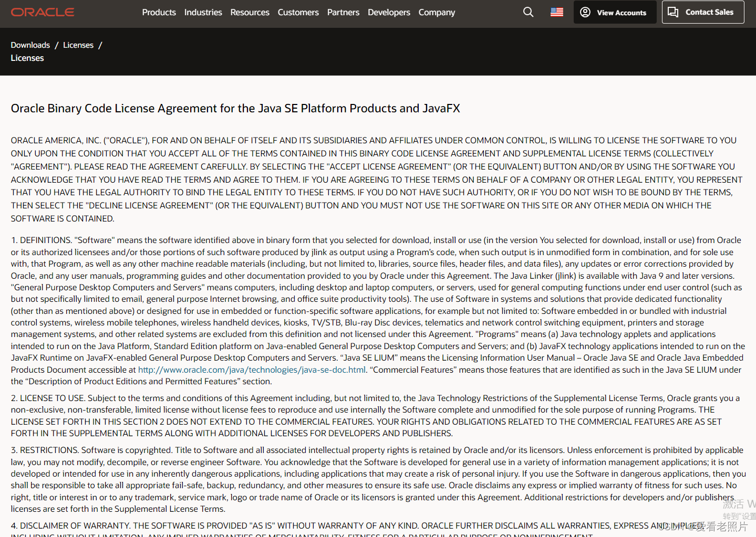Click the Oracle logo
The width and height of the screenshot is (756, 537).
coord(43,12)
